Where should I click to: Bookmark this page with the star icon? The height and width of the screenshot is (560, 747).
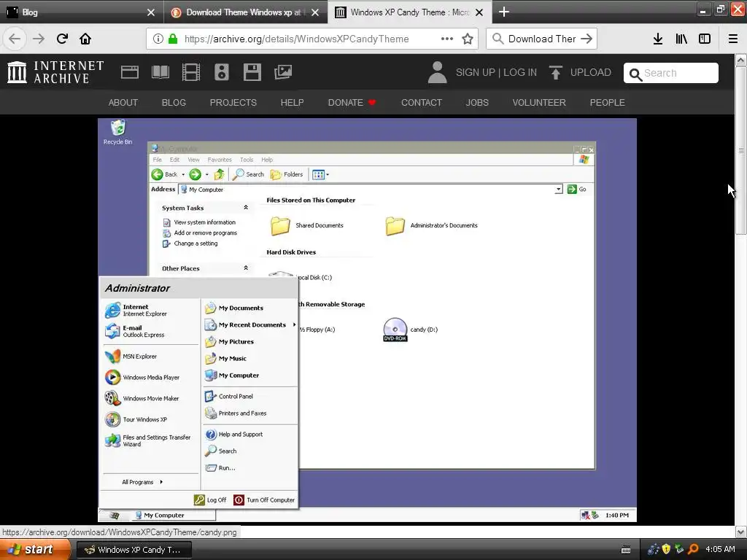click(x=468, y=39)
